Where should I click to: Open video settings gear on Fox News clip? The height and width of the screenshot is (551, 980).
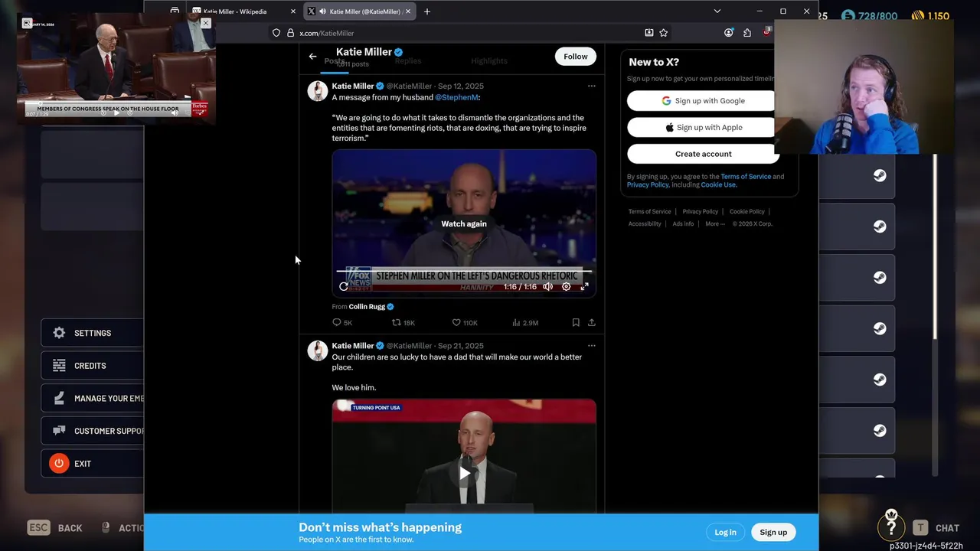pos(566,287)
